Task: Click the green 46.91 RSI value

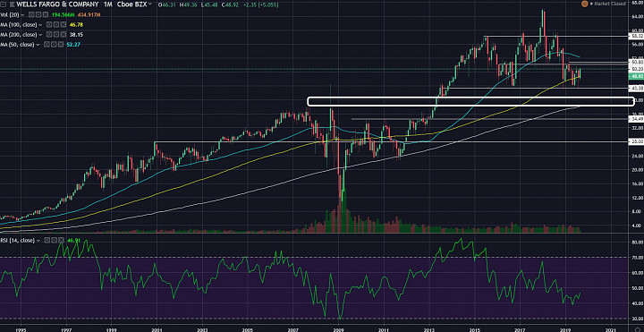Action: point(73,240)
